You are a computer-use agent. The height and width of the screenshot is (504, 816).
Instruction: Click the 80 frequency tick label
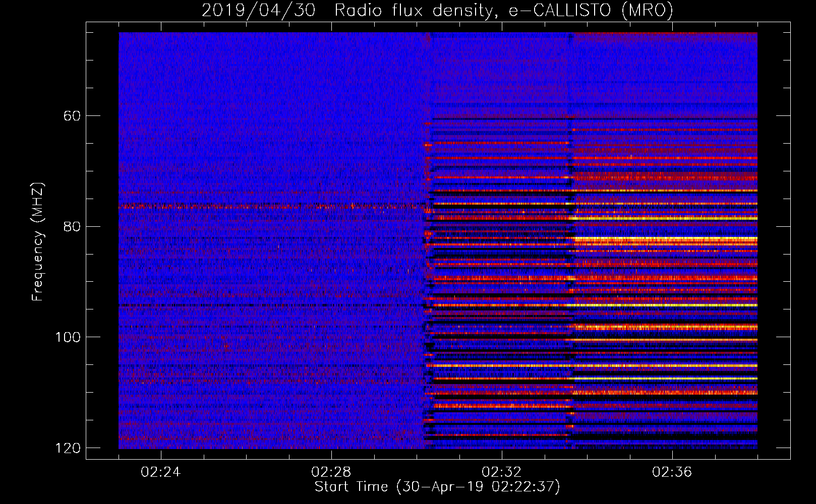click(x=72, y=226)
